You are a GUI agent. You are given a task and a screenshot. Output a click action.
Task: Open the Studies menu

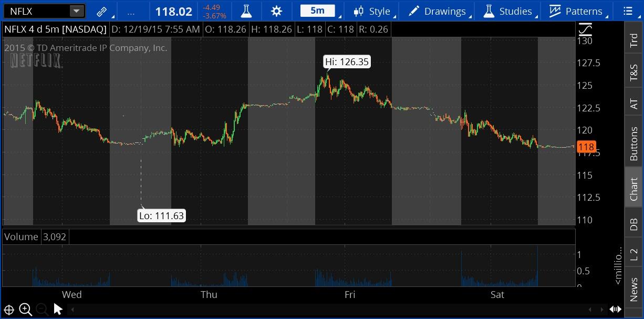click(x=508, y=11)
